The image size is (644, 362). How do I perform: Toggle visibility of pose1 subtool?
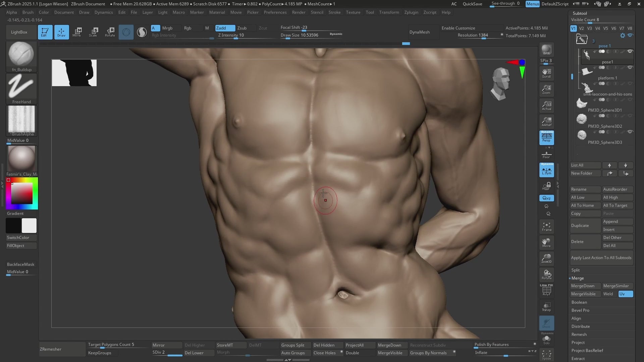coord(630,51)
